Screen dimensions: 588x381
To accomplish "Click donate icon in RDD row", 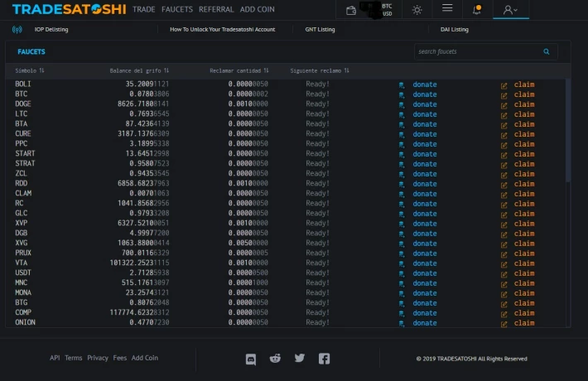I will [402, 185].
